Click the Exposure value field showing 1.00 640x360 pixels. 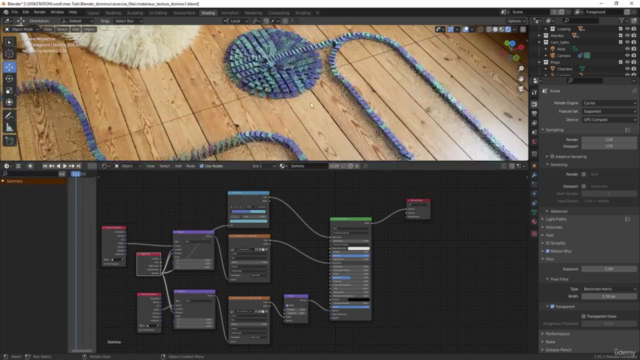pos(609,269)
